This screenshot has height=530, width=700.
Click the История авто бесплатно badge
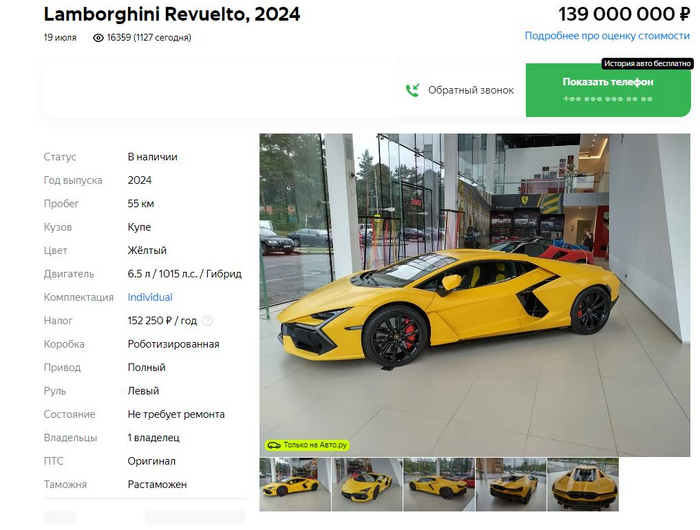click(x=647, y=63)
